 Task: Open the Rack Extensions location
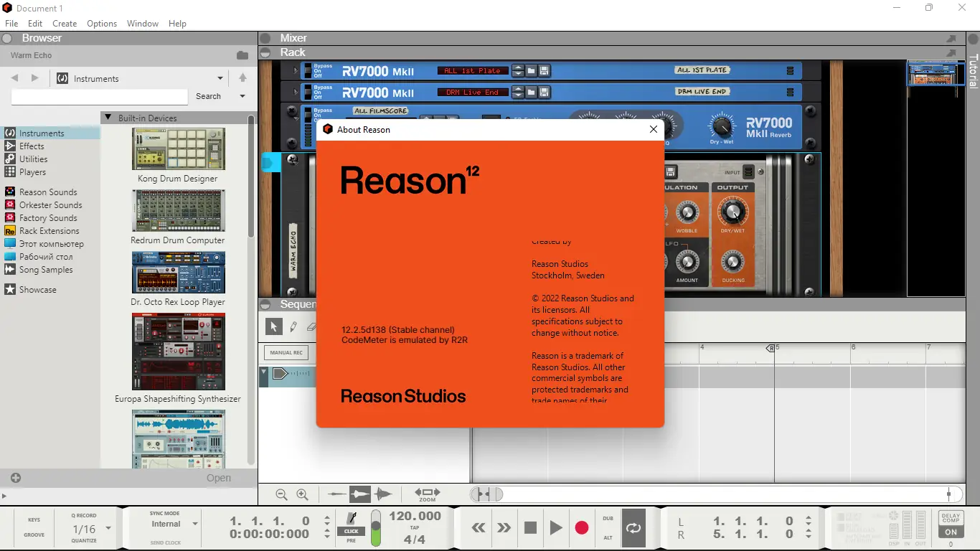(49, 231)
